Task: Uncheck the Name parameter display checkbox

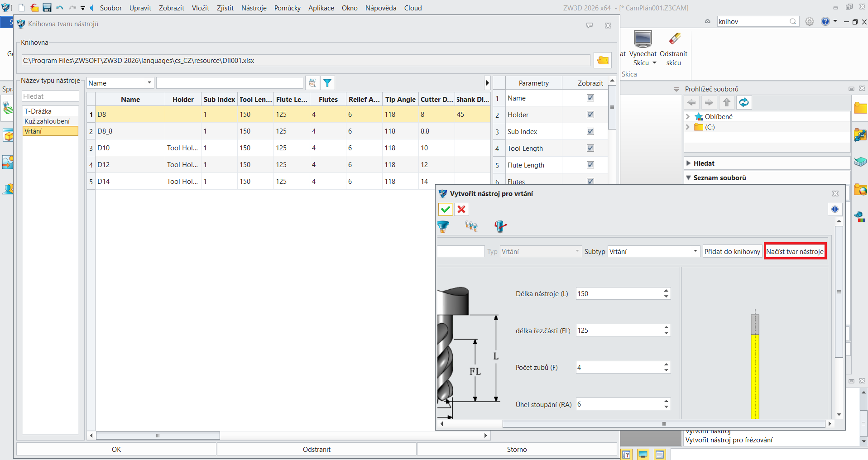Action: click(590, 98)
